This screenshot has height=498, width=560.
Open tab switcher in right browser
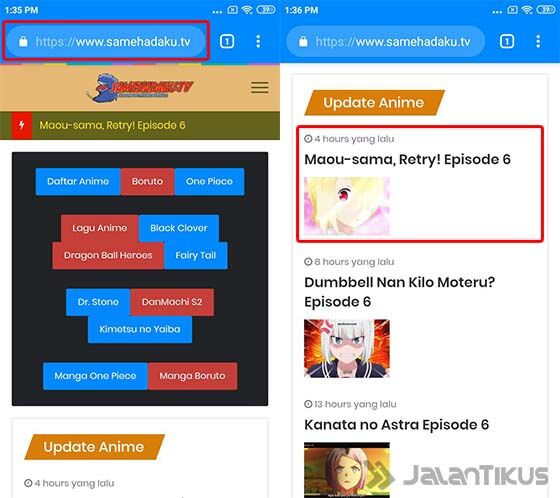tap(506, 41)
